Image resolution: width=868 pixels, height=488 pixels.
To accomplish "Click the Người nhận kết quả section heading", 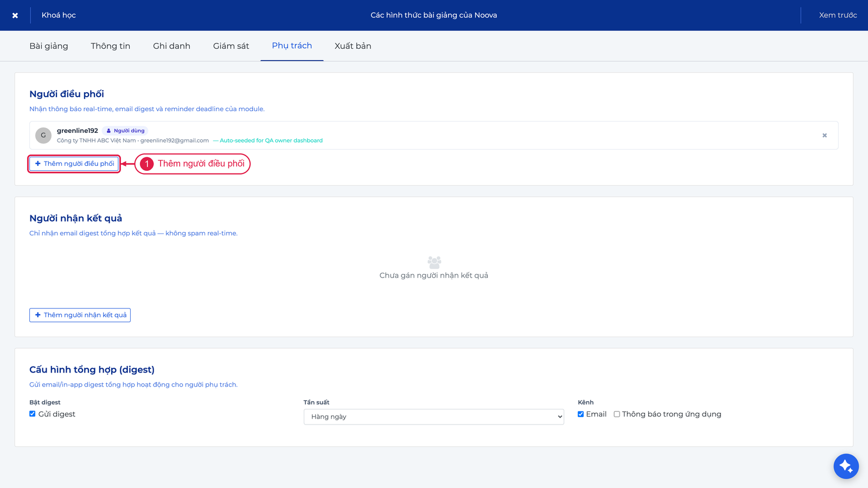I will tap(76, 218).
